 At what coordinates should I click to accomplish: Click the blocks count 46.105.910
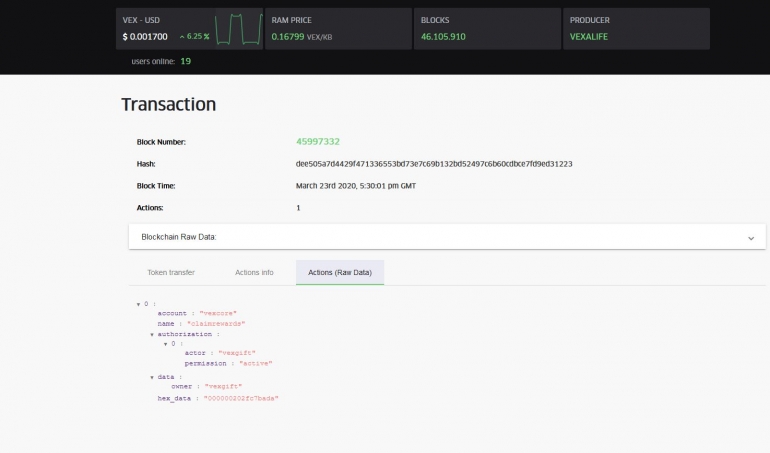443,37
